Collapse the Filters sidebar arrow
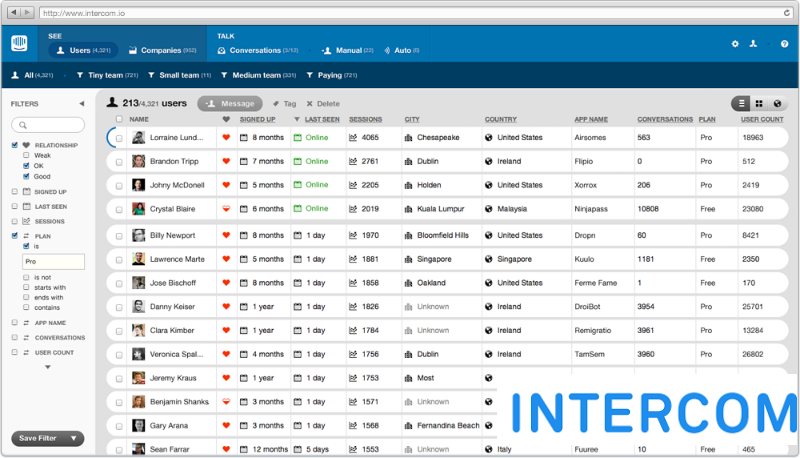The width and height of the screenshot is (800, 458). 81,104
